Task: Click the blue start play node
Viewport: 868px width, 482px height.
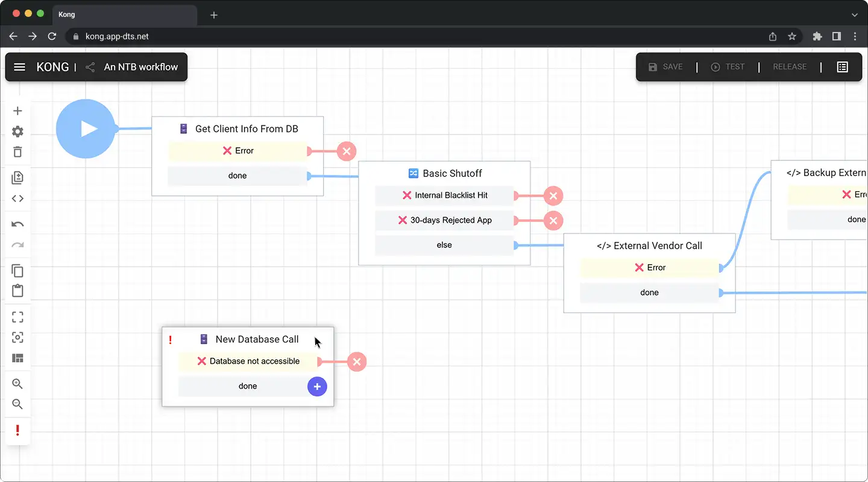Action: pos(86,128)
